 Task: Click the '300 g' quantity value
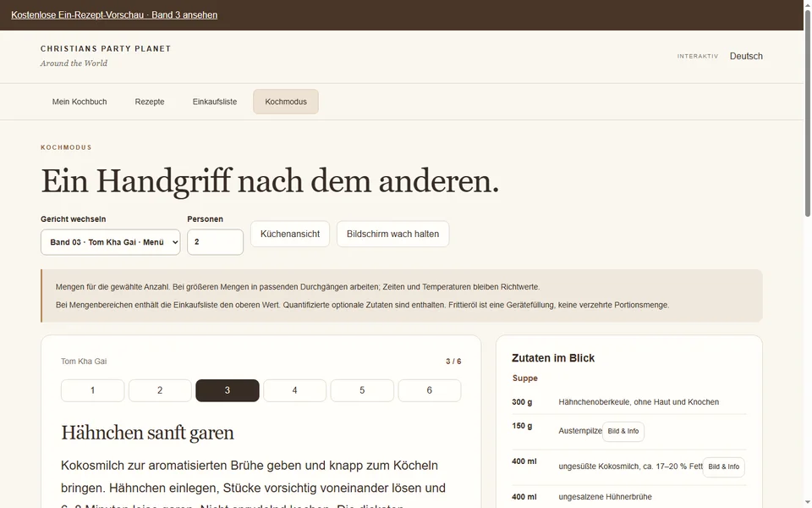(x=522, y=402)
